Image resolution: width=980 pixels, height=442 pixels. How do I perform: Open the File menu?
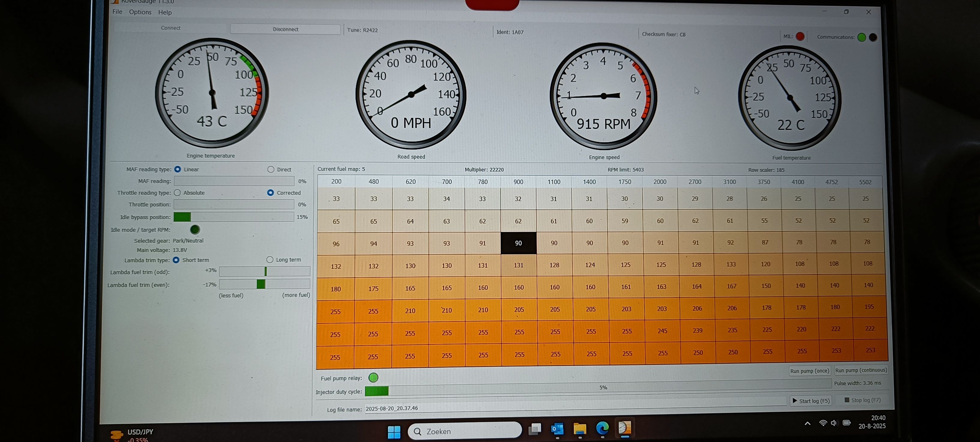(117, 12)
